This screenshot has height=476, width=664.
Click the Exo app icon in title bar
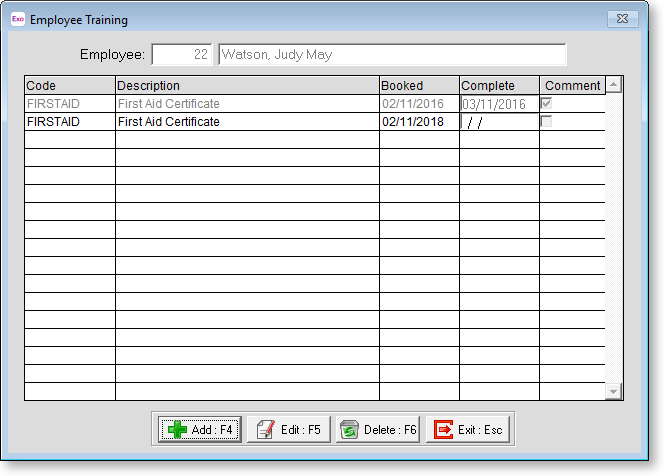pos(17,19)
